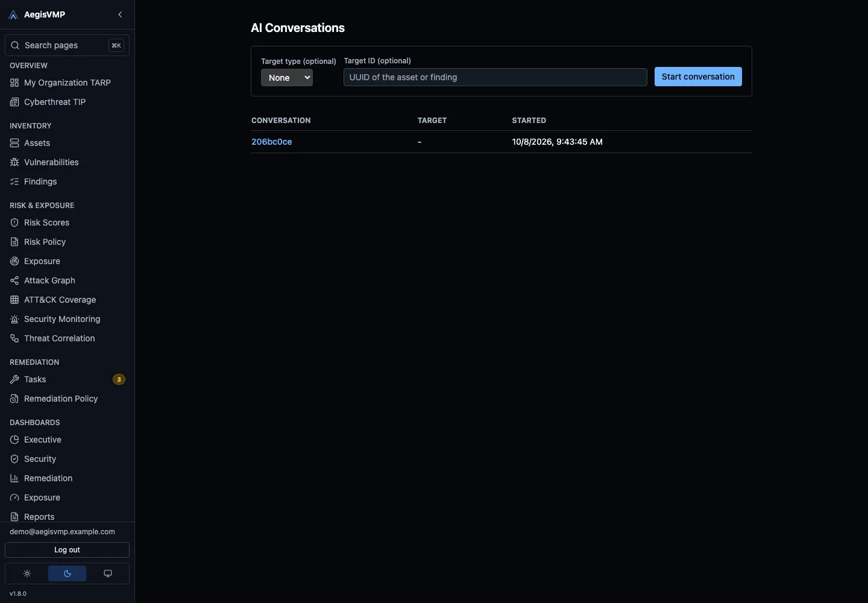Open the Target type dropdown
The image size is (868, 603).
click(x=287, y=78)
